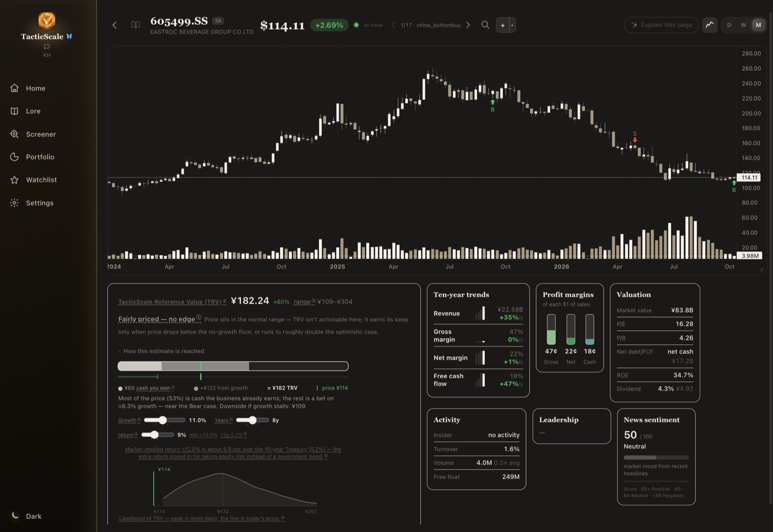Go to the Screener page
Screen dimensions: 773x532
coord(33,134)
